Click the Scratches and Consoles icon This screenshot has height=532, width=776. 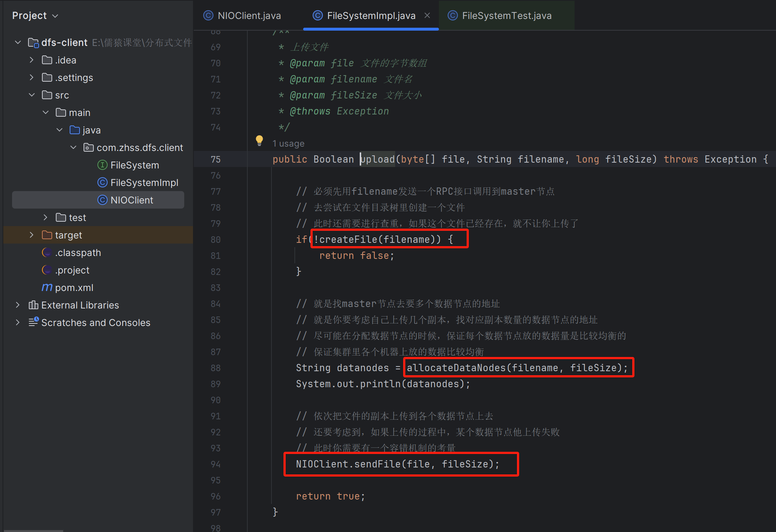34,322
